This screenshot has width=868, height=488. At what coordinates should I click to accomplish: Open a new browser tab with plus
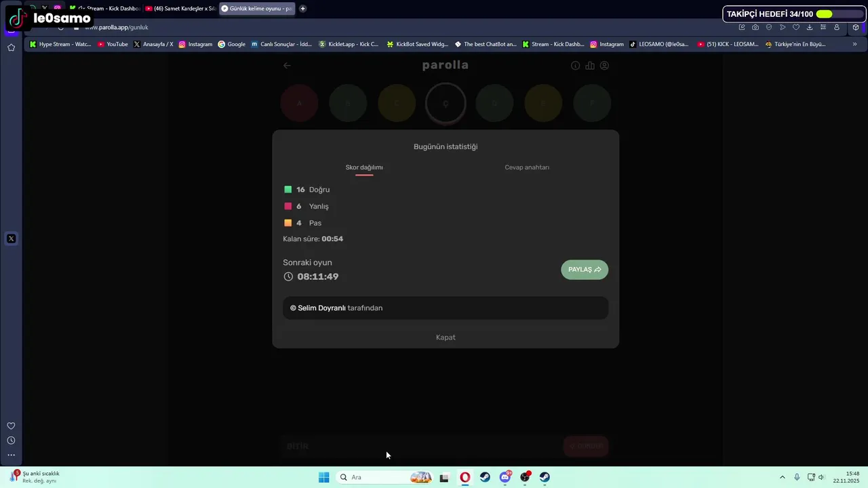pos(302,9)
